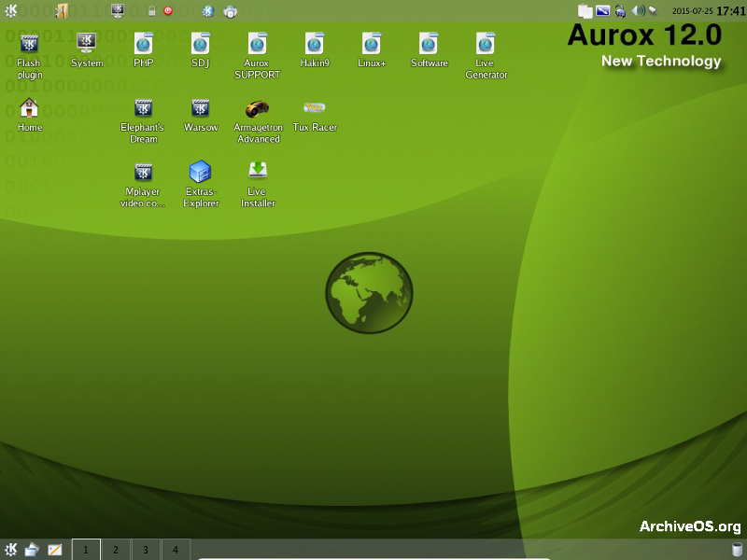Click the clock showing 17:41
Viewport: 747px width, 560px height.
[x=731, y=11]
